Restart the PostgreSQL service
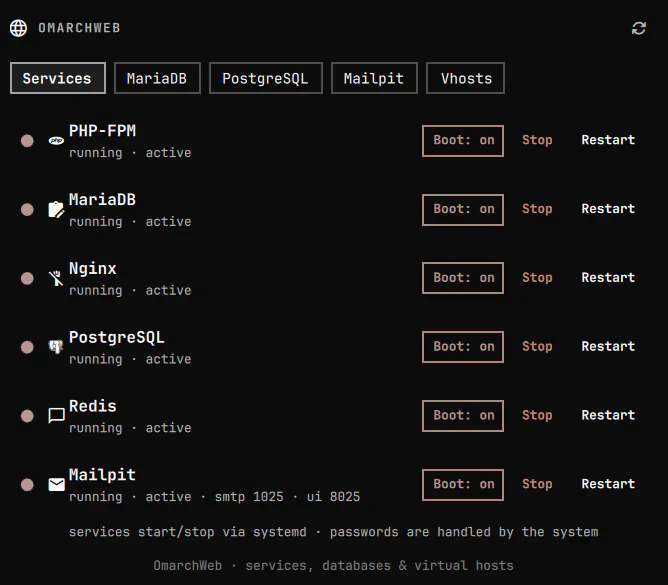Viewport: 668px width, 585px height. [x=608, y=346]
